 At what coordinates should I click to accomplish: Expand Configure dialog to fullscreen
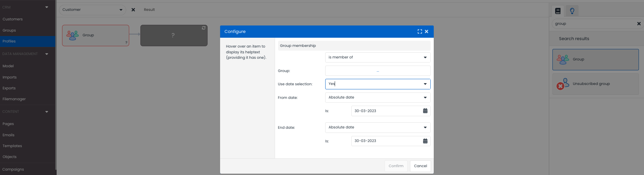tap(420, 32)
